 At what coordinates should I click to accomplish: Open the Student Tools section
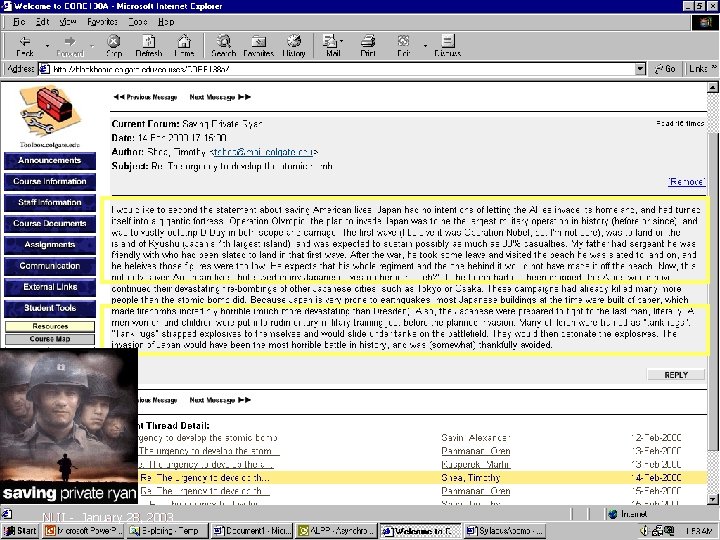point(50,309)
